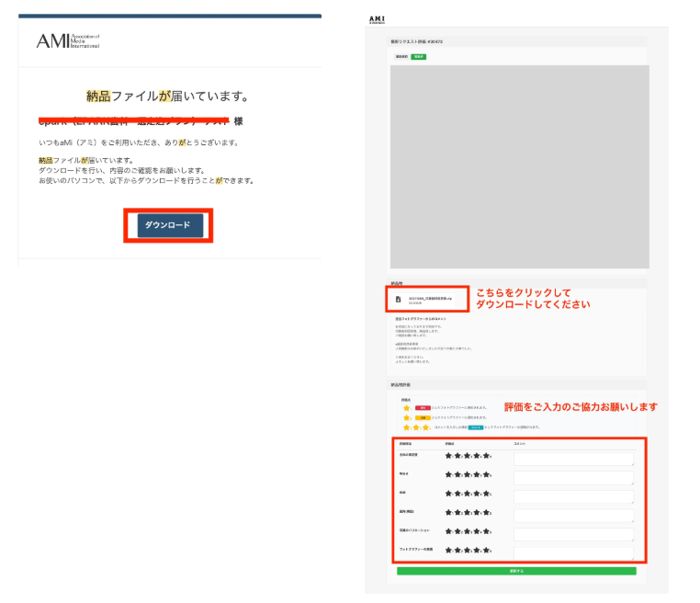700x603 pixels.
Task: Click the red badge in the rating legend
Action: [423, 408]
